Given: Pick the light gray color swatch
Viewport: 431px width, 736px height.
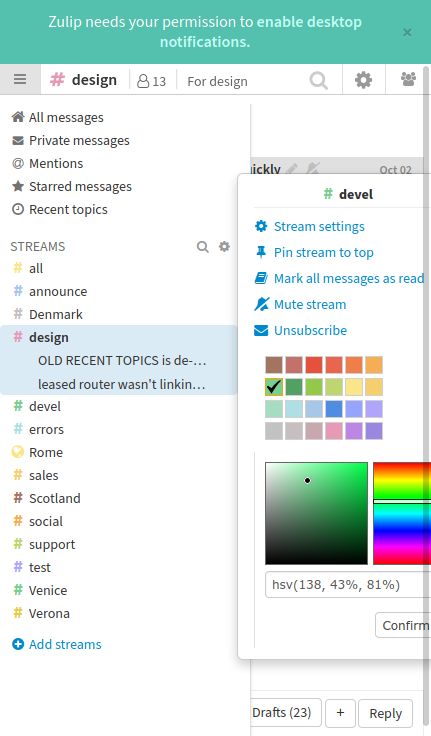Looking at the screenshot, I should coord(274,431).
